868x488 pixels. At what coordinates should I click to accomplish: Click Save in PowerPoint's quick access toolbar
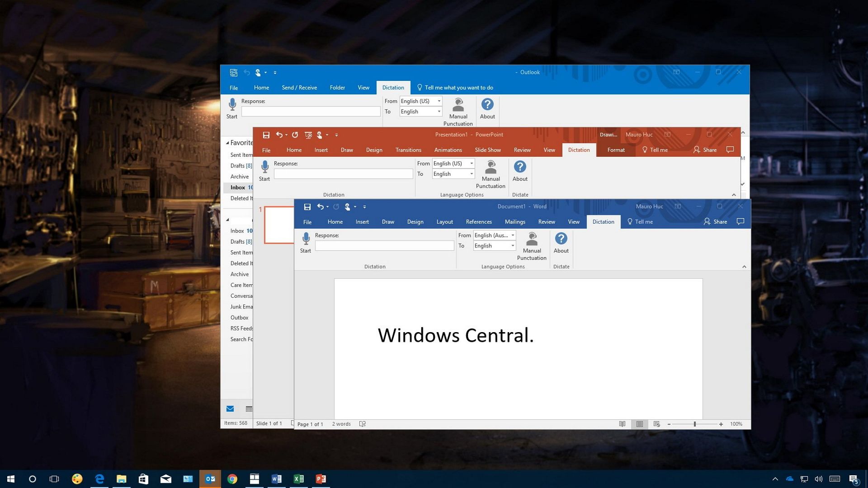point(266,135)
